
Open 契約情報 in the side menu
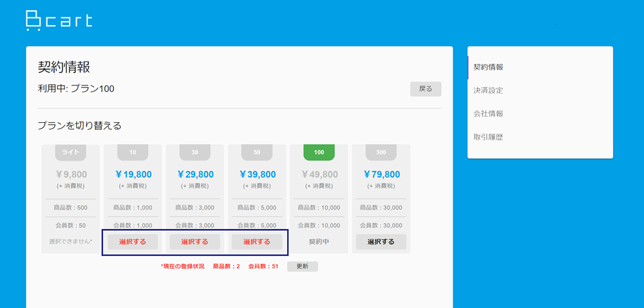coord(488,68)
